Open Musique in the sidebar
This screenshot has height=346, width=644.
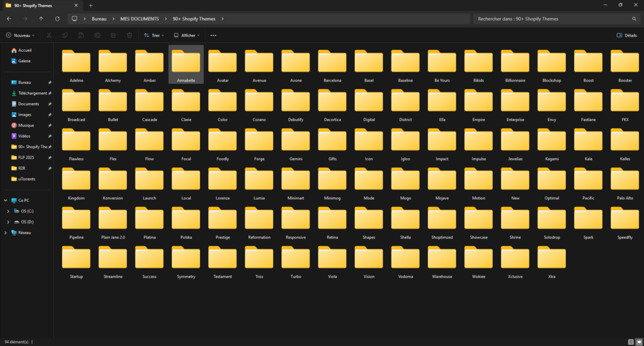coord(26,125)
